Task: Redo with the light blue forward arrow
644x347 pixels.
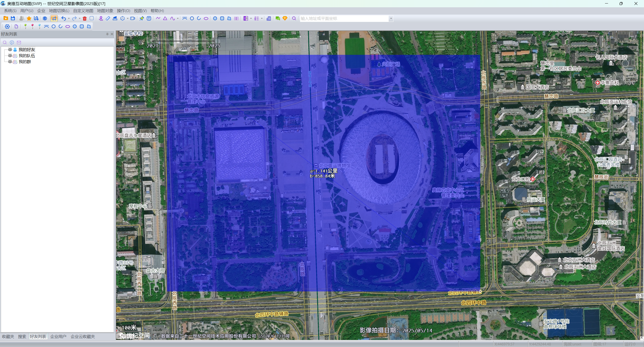Action: click(x=74, y=18)
